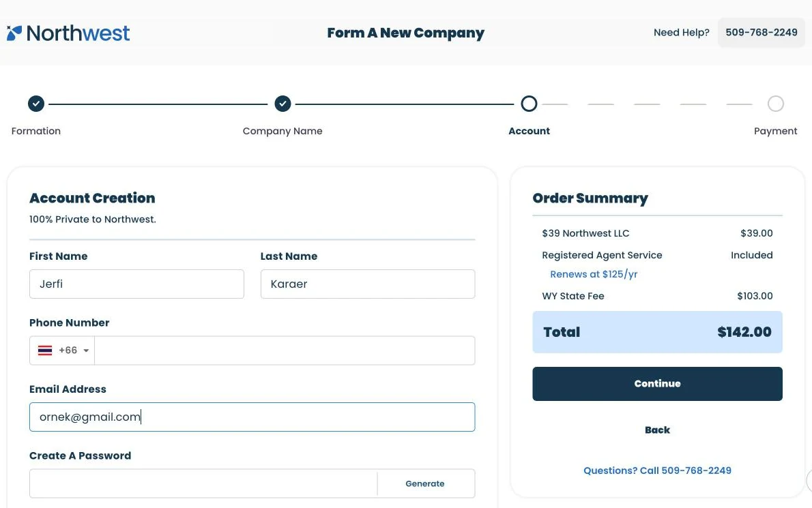Click the Need Help? text

682,33
